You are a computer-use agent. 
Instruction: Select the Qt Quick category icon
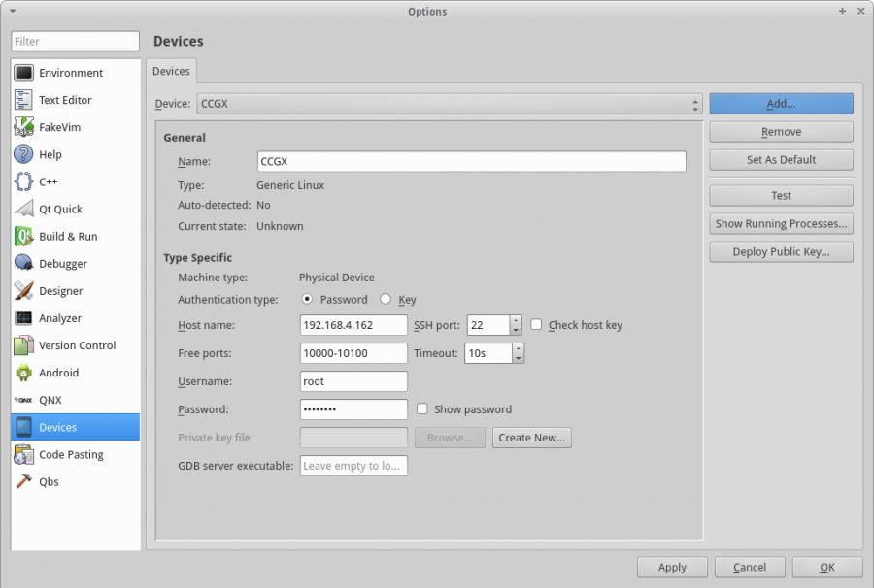[24, 209]
